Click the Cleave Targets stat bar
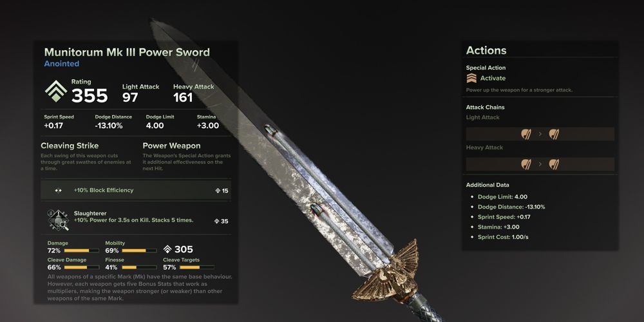Screen dimensions: 644x322 coord(196,267)
